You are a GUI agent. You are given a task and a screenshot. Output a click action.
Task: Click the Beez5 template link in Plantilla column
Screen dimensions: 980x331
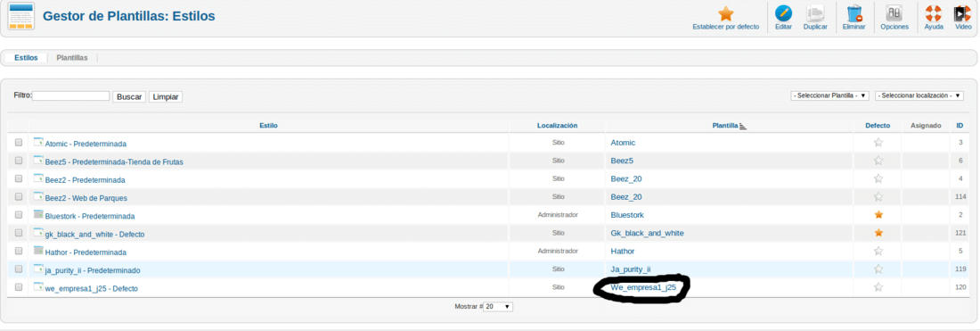click(623, 161)
